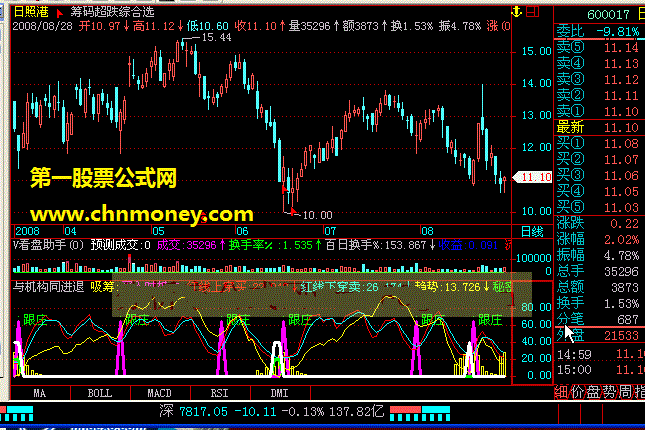Screen dimensions: 645x430
Task: Click the 分笔 687 row
Action: tap(599, 319)
